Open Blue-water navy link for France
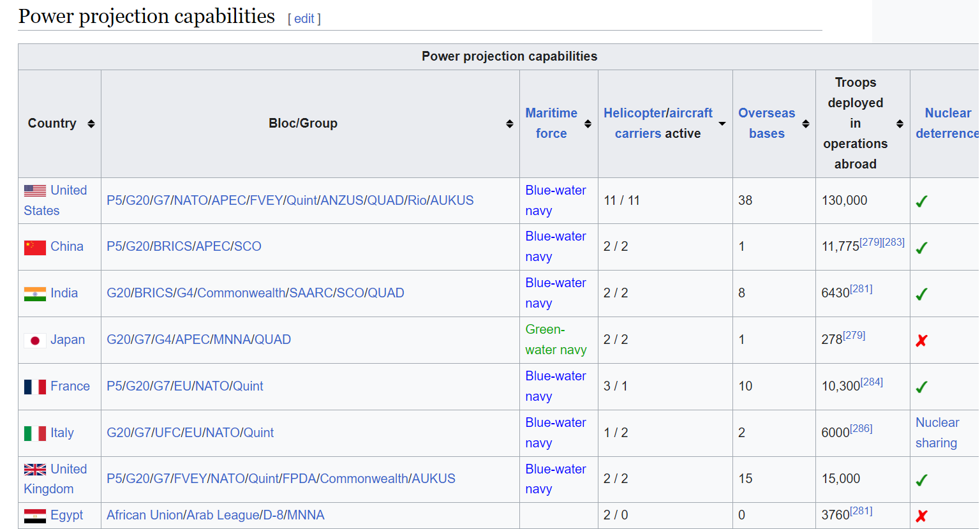 pyautogui.click(x=556, y=386)
